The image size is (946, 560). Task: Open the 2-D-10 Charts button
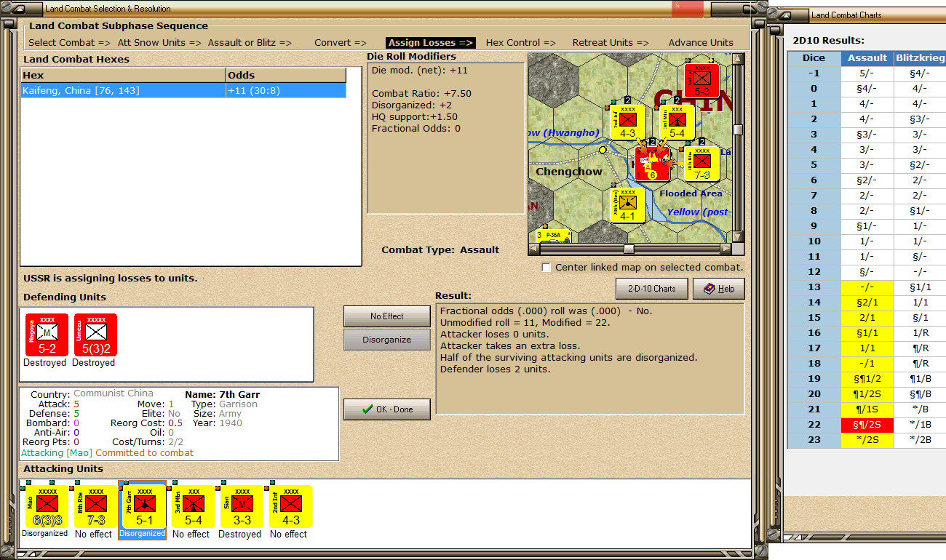[x=651, y=289]
